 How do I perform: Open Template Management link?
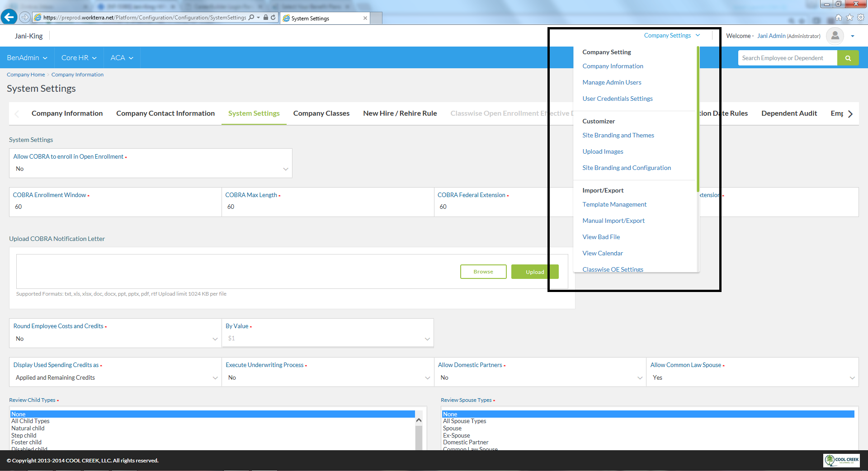[614, 204]
